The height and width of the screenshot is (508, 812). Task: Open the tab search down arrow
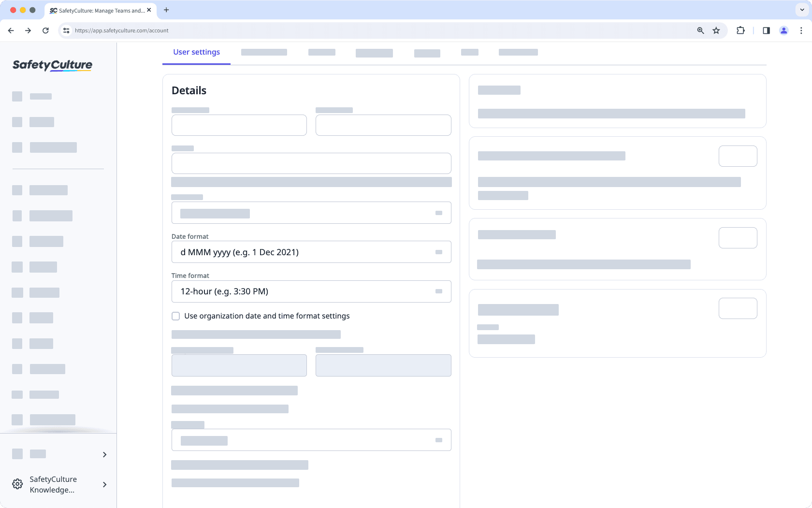tap(801, 10)
